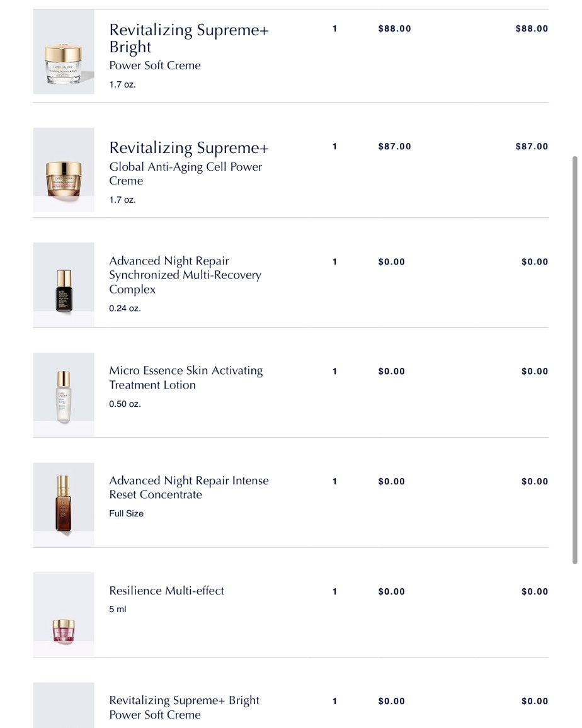Click the $88.00 line total at far right

click(532, 29)
